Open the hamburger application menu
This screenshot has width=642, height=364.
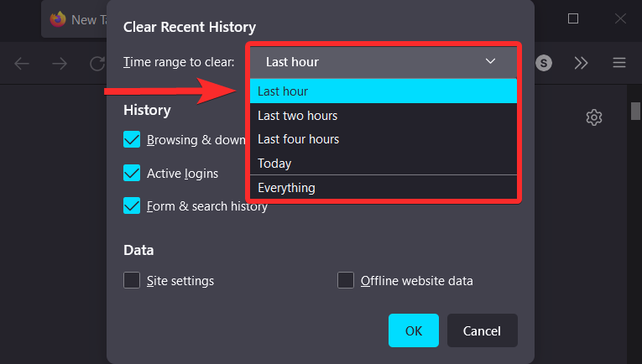click(x=619, y=63)
